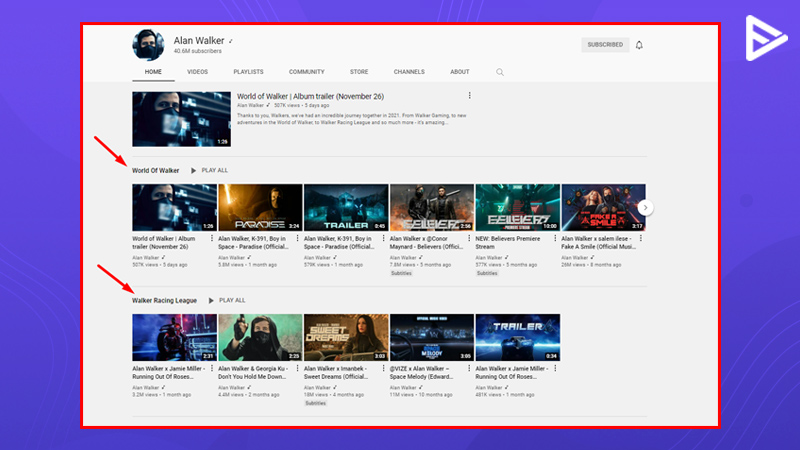Screen dimensions: 800x450
Task: Open NEW: Believers Premiere Stream title
Action: coord(508,242)
